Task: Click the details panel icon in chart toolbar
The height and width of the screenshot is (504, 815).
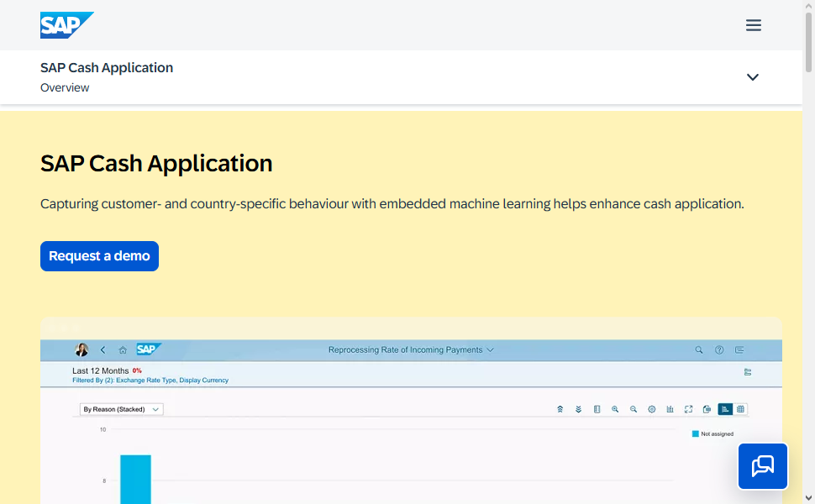Action: click(x=597, y=409)
